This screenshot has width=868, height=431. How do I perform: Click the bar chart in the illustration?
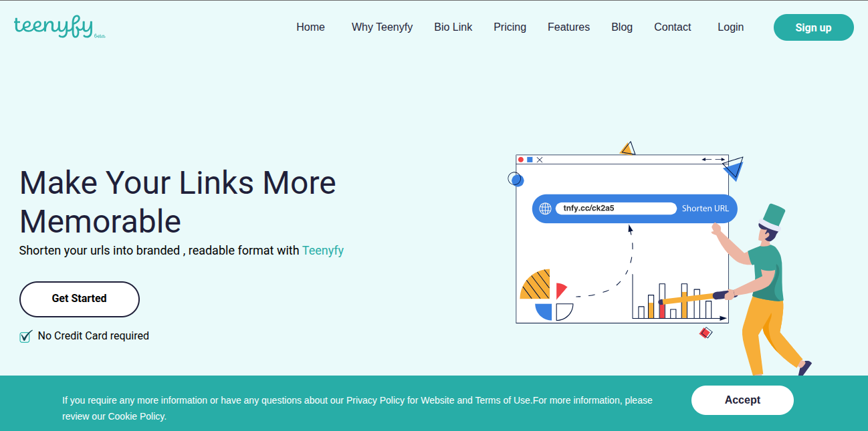tap(675, 302)
